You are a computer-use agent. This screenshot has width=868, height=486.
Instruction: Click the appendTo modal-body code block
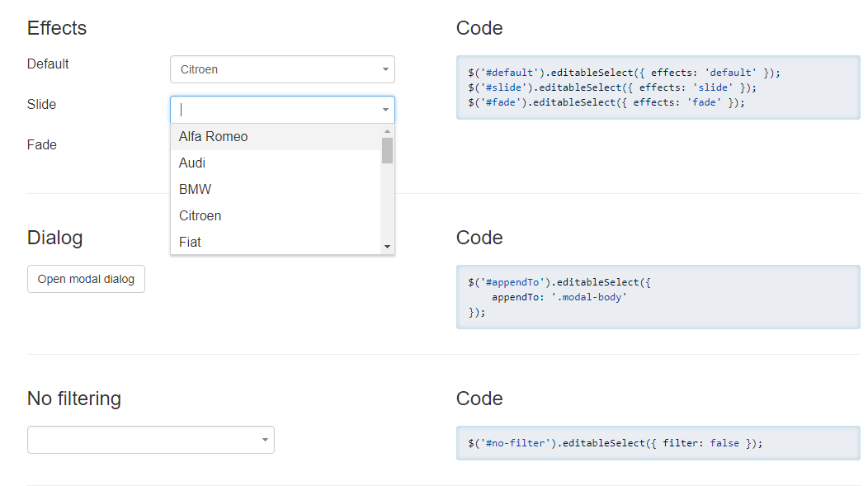coord(658,297)
